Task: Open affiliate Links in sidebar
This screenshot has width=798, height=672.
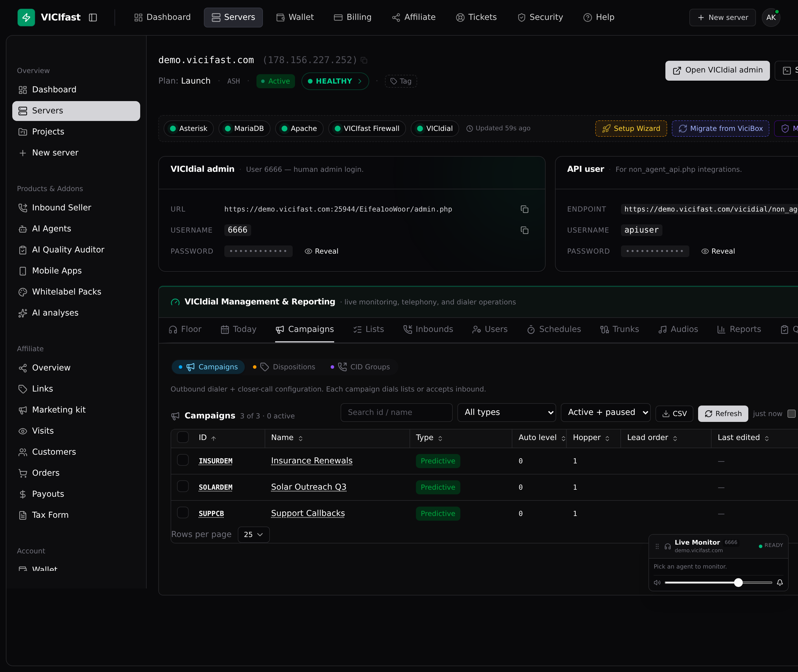Action: click(76, 389)
